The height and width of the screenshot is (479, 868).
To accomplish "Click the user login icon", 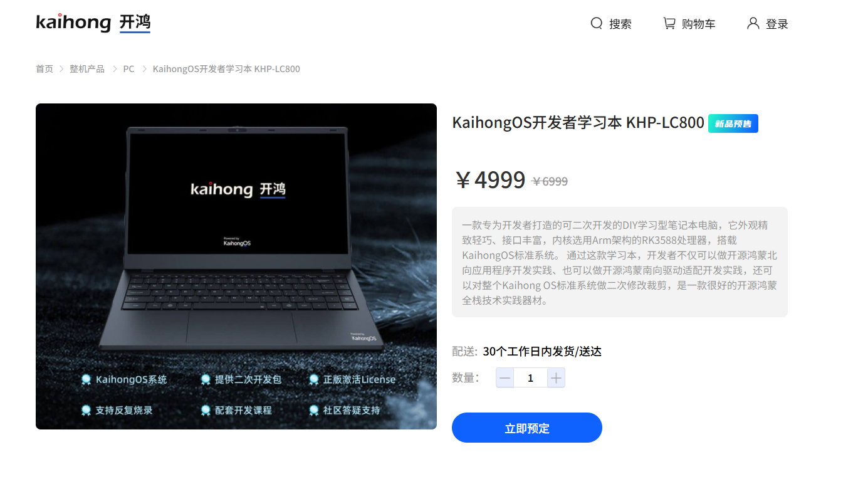I will 753,24.
